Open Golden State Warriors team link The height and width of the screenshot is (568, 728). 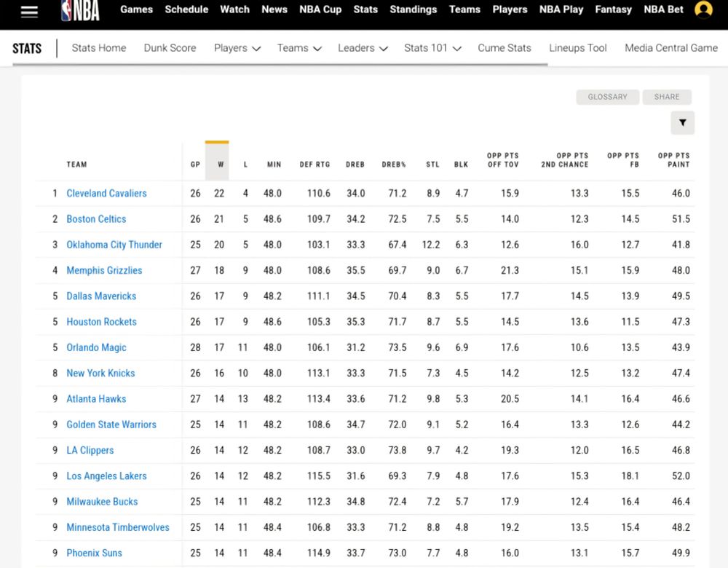(x=111, y=425)
